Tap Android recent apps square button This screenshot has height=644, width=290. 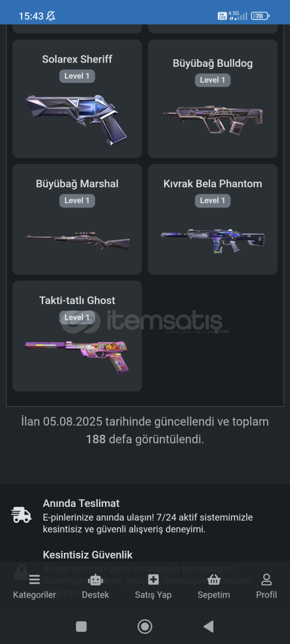(x=81, y=626)
